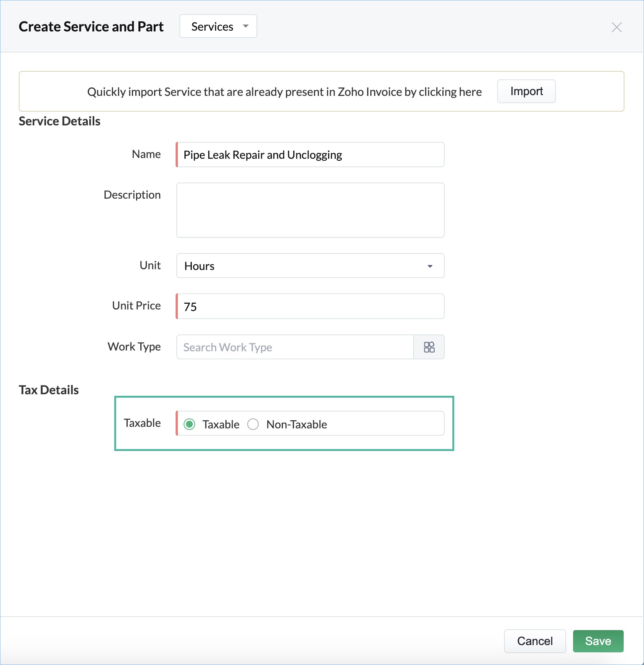Open the Work Type lookup icon
Image resolution: width=644 pixels, height=665 pixels.
pyautogui.click(x=429, y=347)
